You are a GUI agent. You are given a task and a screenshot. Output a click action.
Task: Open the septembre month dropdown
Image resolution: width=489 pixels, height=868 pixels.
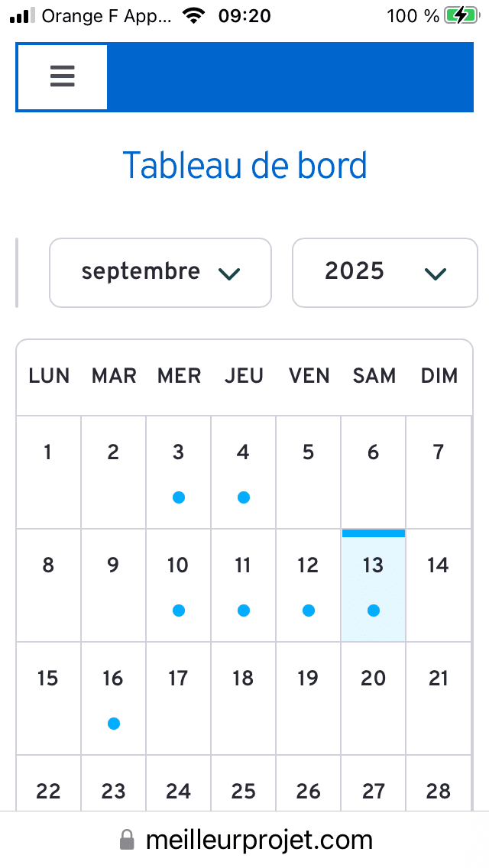(160, 273)
